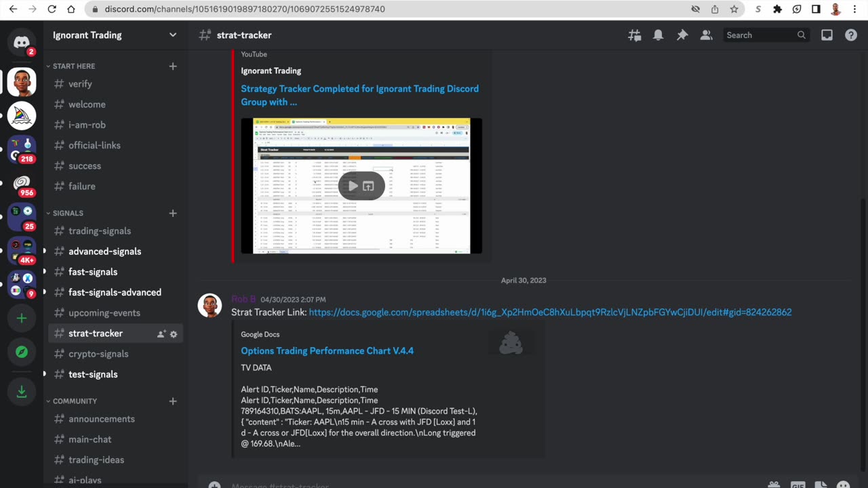Open Discord direct messages home icon
This screenshot has width=868, height=488.
coord(22,43)
